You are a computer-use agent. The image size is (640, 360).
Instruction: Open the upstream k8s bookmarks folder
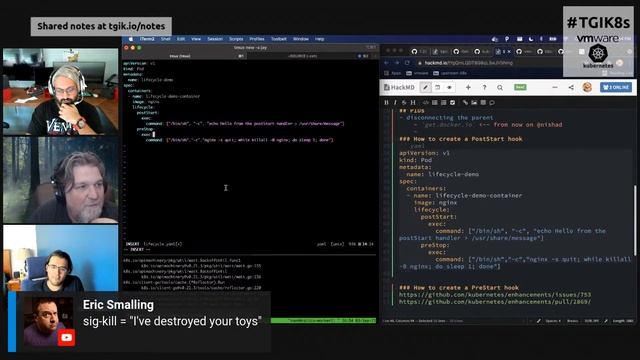(450, 73)
